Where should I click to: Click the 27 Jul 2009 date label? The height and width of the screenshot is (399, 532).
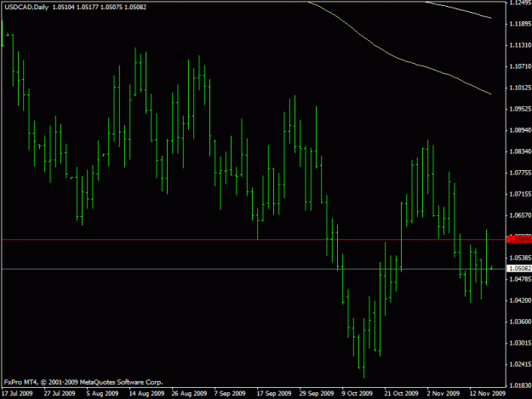(x=60, y=393)
